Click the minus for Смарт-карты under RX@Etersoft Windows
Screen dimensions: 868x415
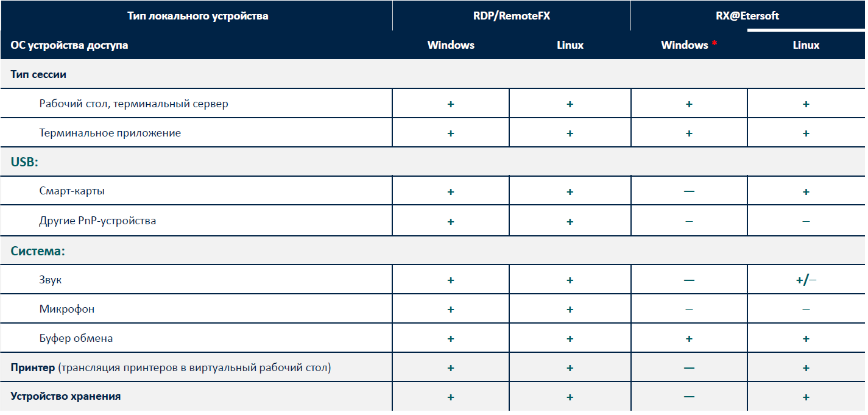click(689, 191)
